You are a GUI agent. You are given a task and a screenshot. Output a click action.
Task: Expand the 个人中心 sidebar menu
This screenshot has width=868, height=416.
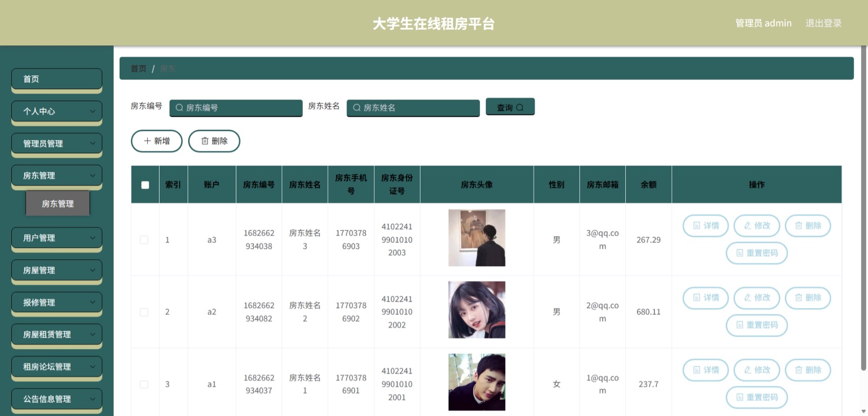57,111
